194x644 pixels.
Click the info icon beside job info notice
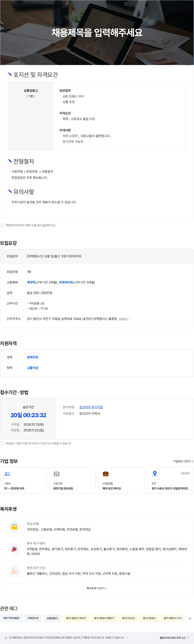2,225
